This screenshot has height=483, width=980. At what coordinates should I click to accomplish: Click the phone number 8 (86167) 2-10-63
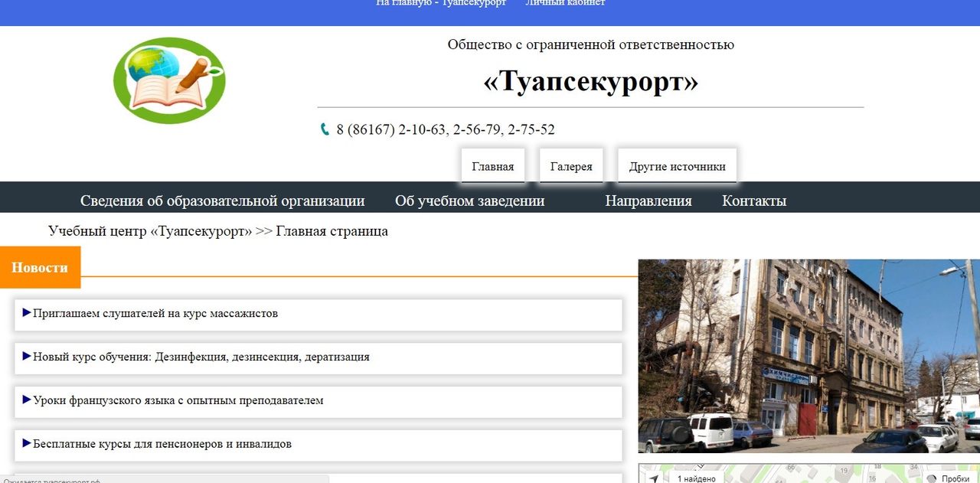(x=391, y=129)
